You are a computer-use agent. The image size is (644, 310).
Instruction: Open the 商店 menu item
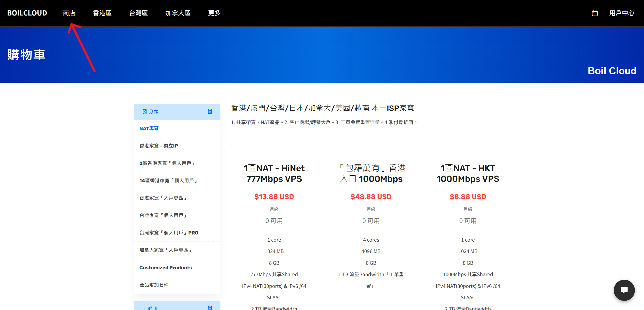69,13
